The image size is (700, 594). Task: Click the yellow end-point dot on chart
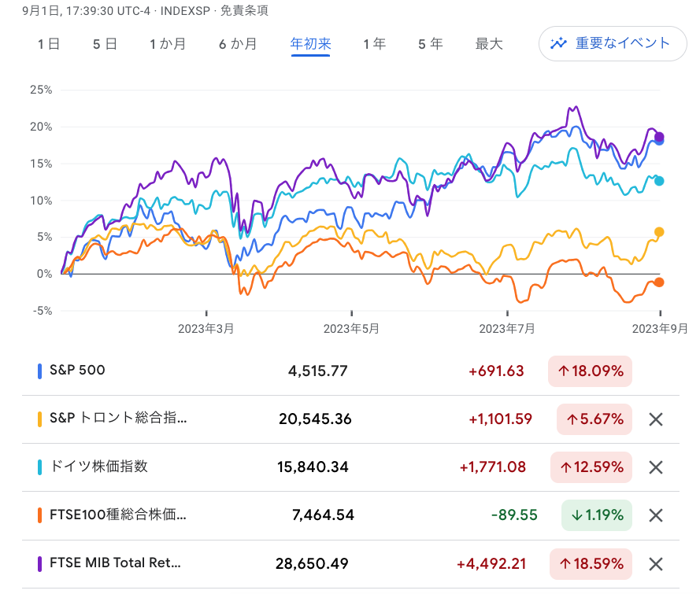(x=659, y=232)
